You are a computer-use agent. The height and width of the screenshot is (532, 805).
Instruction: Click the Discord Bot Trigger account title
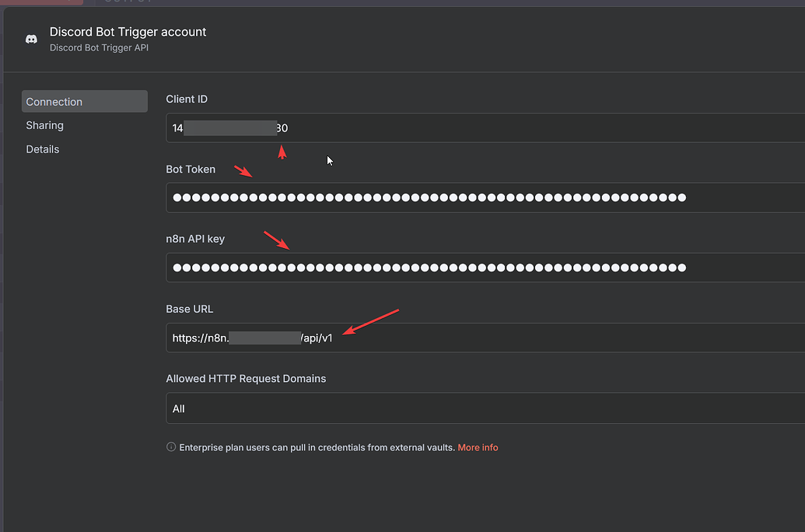[128, 32]
